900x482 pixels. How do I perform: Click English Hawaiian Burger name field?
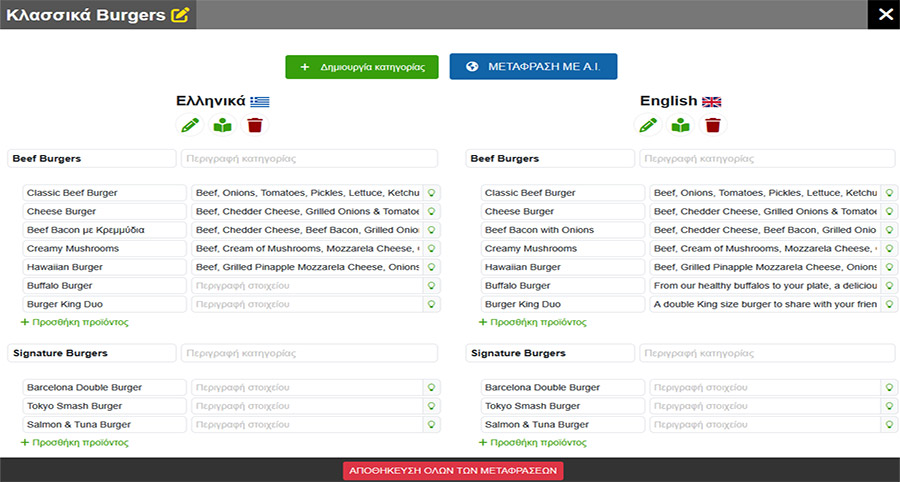point(562,267)
